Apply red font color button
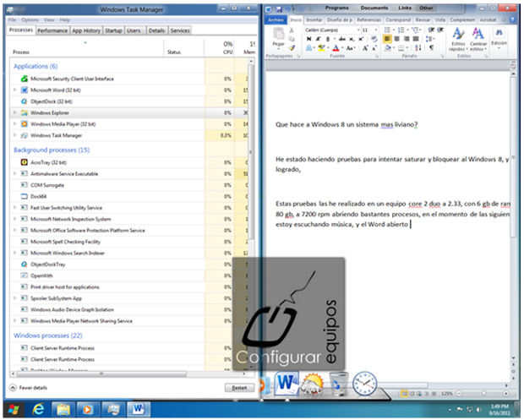This screenshot has width=524, height=420. tap(336, 48)
